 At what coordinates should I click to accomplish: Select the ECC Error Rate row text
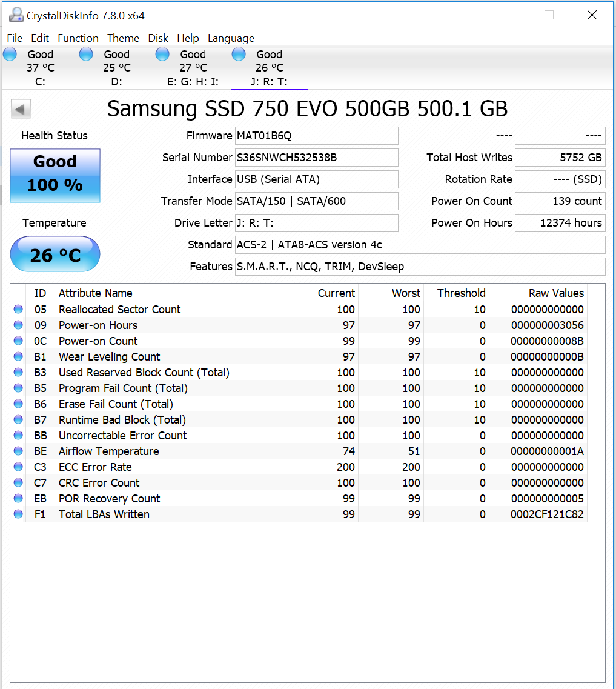click(x=95, y=467)
